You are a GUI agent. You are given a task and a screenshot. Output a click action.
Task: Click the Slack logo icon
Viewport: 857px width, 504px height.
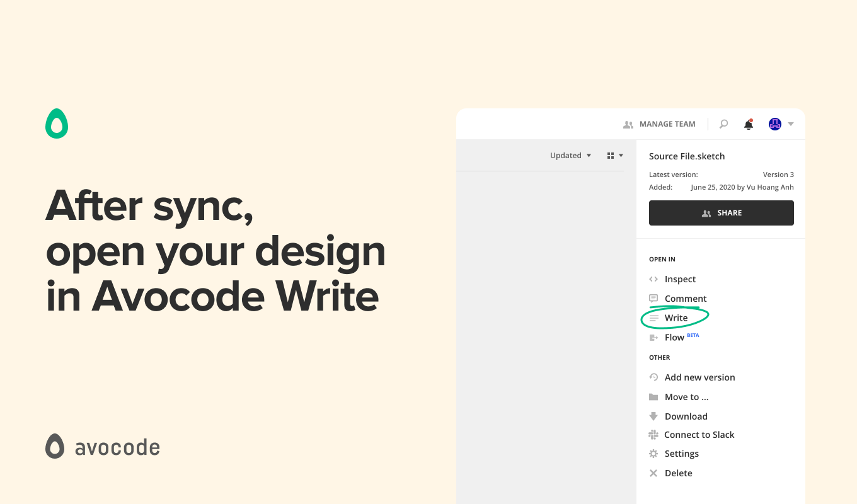(653, 435)
